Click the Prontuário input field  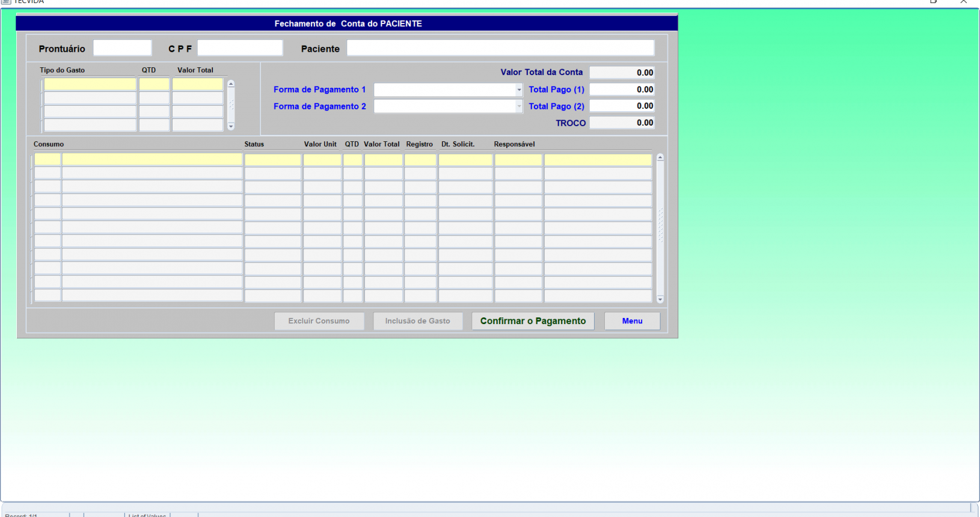pos(122,48)
